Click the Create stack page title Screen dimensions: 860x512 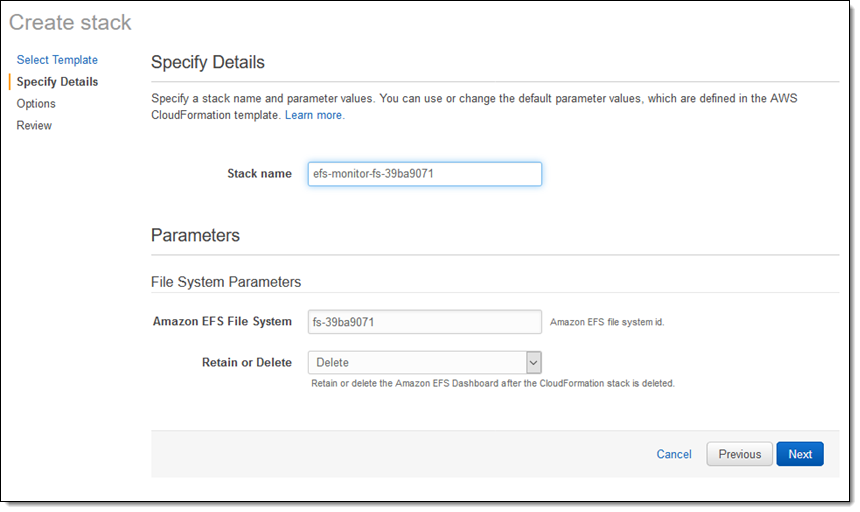[70, 21]
